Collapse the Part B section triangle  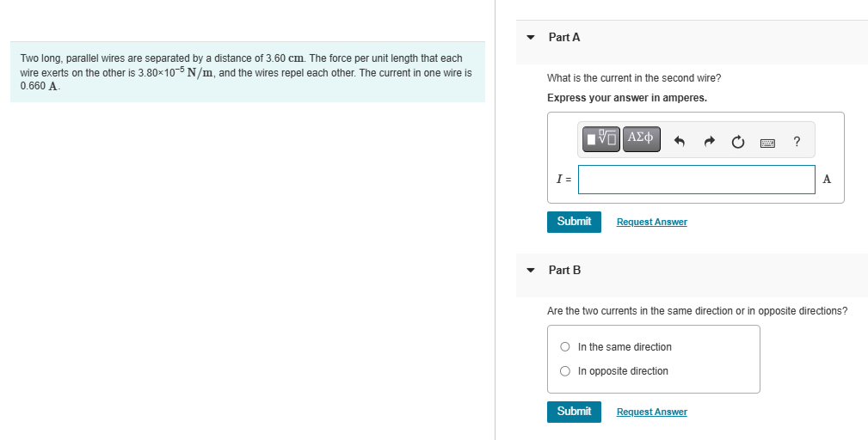point(531,271)
